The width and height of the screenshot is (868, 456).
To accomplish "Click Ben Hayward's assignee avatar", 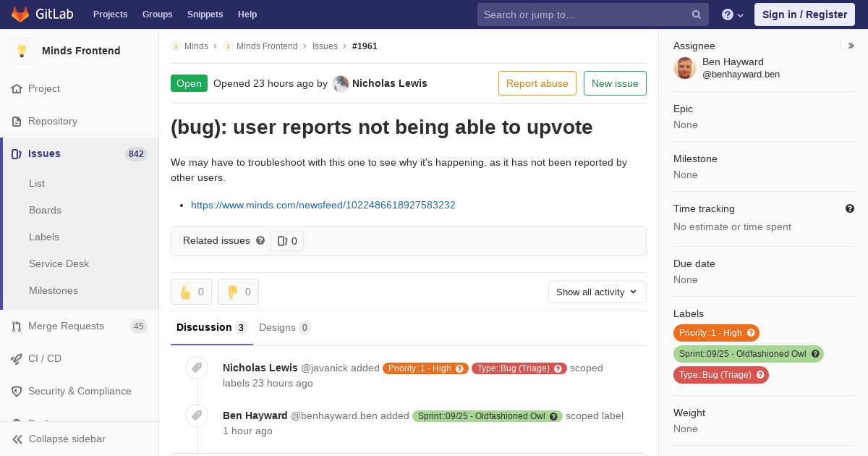I will [x=685, y=68].
